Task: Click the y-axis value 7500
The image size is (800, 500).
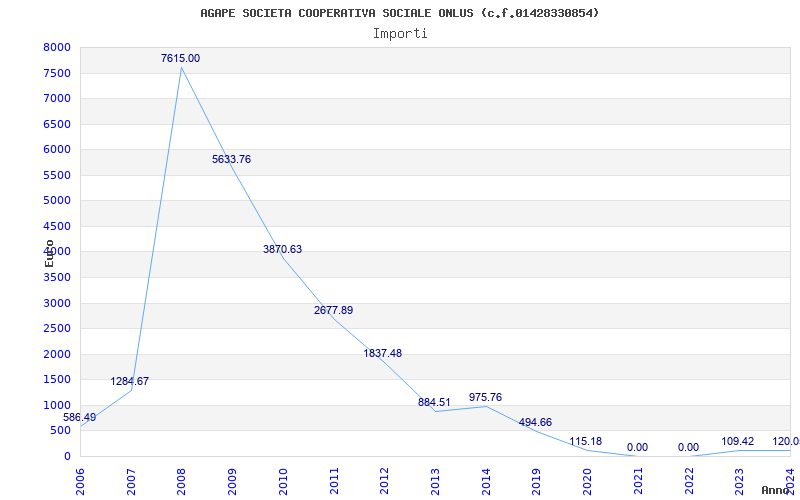Action: click(57, 73)
